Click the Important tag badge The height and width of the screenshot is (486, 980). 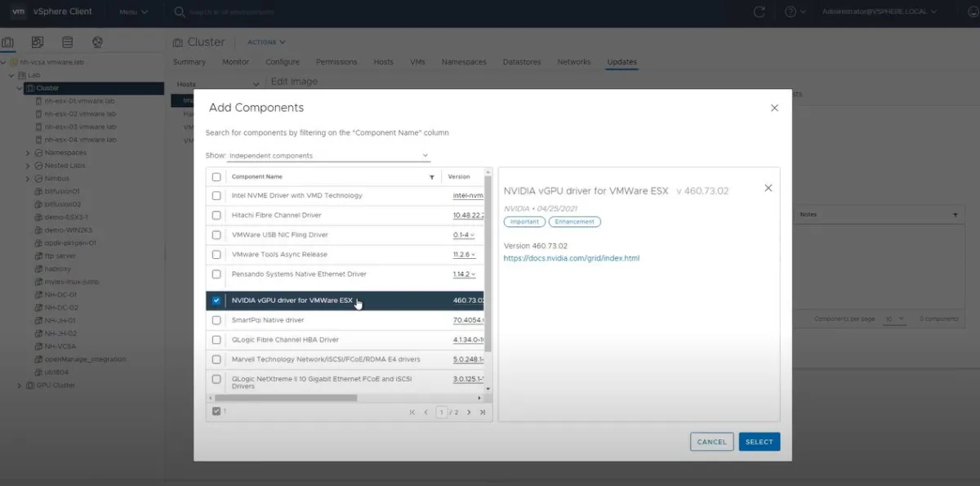[524, 222]
